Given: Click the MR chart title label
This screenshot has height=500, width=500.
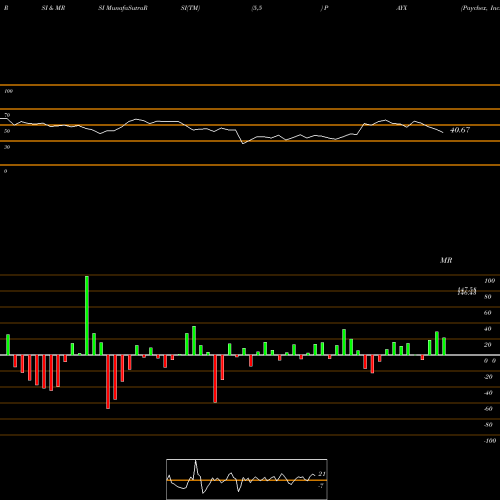Looking at the screenshot, I should 446,260.
